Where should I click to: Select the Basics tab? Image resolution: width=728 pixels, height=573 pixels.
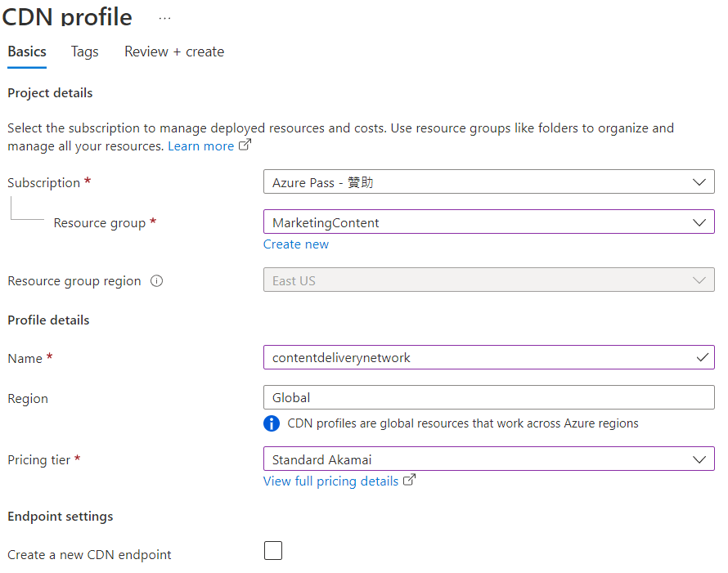27,51
